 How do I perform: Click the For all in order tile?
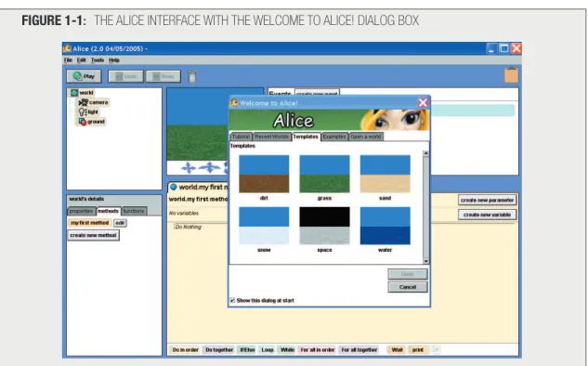coord(318,349)
